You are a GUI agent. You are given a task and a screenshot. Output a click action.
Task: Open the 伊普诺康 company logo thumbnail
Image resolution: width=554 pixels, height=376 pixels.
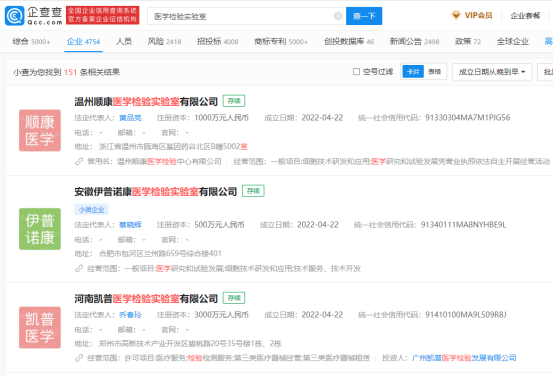pyautogui.click(x=40, y=229)
